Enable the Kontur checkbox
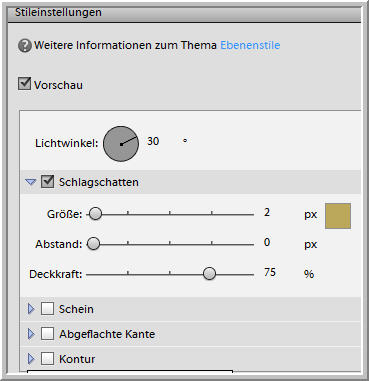The width and height of the screenshot is (369, 381). (x=47, y=359)
